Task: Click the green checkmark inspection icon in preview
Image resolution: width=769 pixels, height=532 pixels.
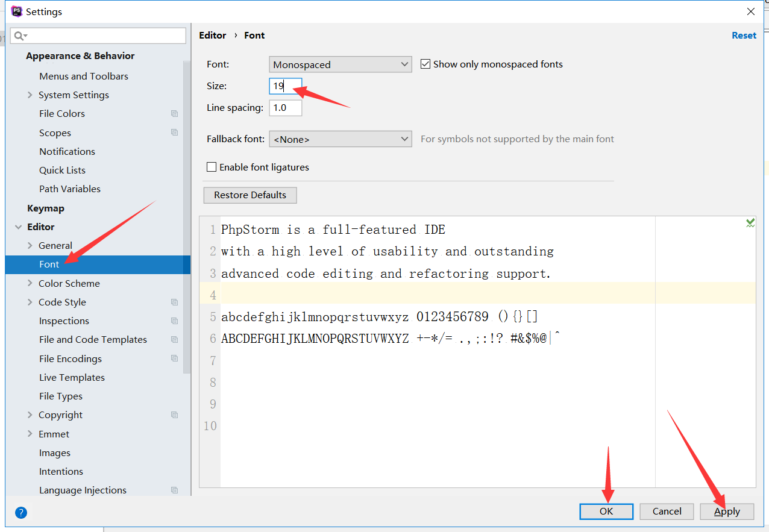Action: pos(750,223)
